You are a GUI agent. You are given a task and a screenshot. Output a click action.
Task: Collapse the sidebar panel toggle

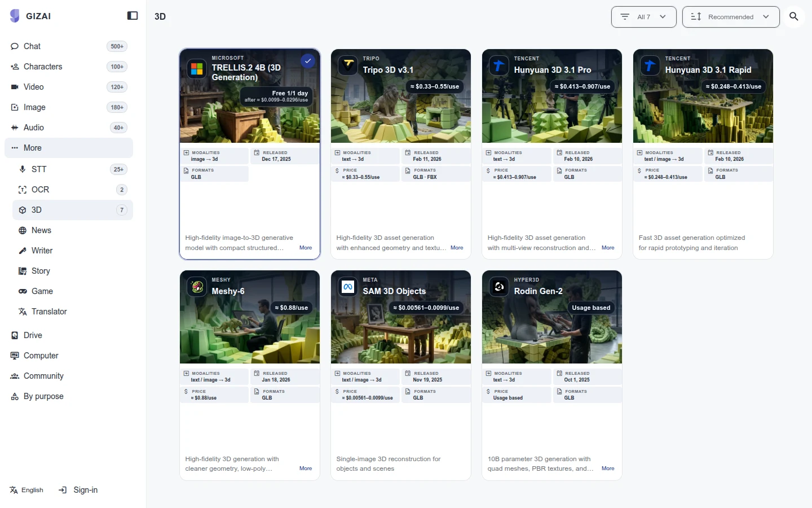133,16
